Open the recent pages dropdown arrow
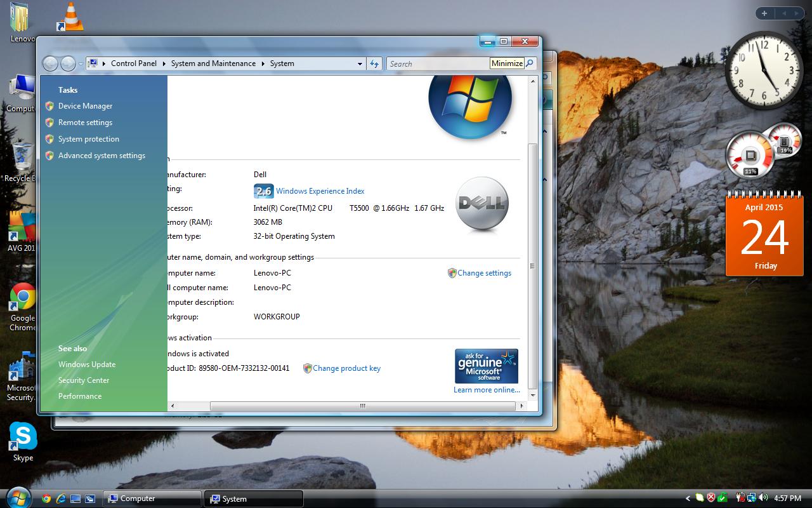This screenshot has width=812, height=508. [81, 64]
